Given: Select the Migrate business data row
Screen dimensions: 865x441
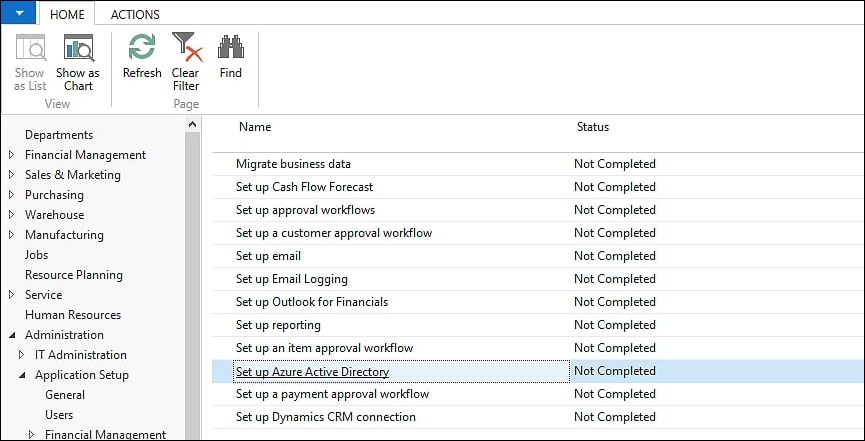Looking at the screenshot, I should coord(538,164).
